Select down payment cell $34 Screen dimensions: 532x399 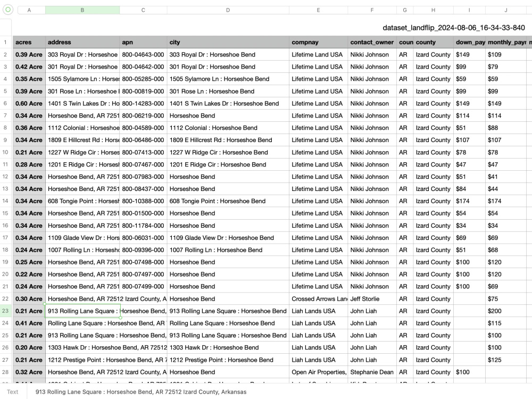(x=470, y=226)
